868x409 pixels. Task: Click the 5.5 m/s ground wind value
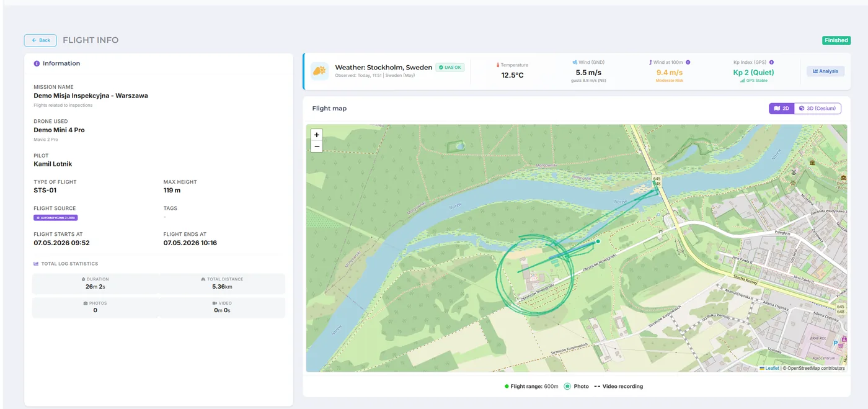pos(588,73)
